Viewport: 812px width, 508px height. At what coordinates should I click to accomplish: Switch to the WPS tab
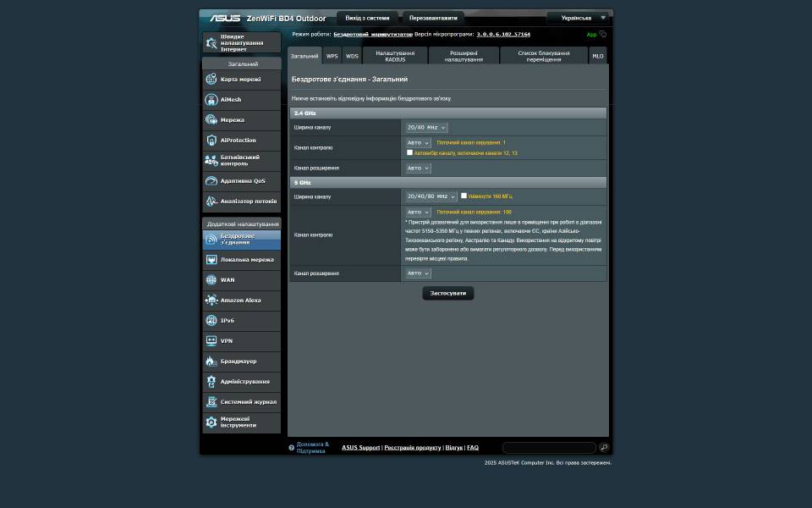[332, 56]
